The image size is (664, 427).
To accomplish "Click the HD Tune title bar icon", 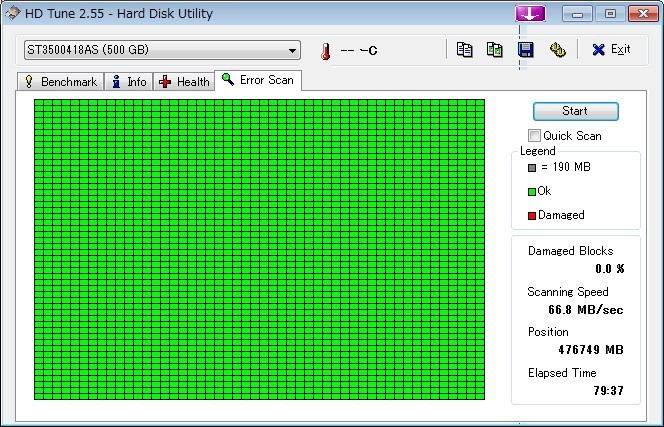I will point(12,14).
